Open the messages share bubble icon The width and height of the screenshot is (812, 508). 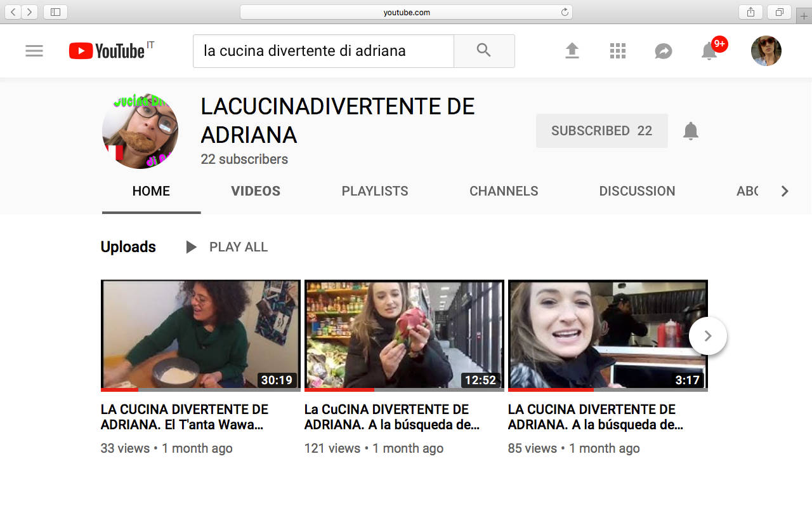pyautogui.click(x=664, y=51)
